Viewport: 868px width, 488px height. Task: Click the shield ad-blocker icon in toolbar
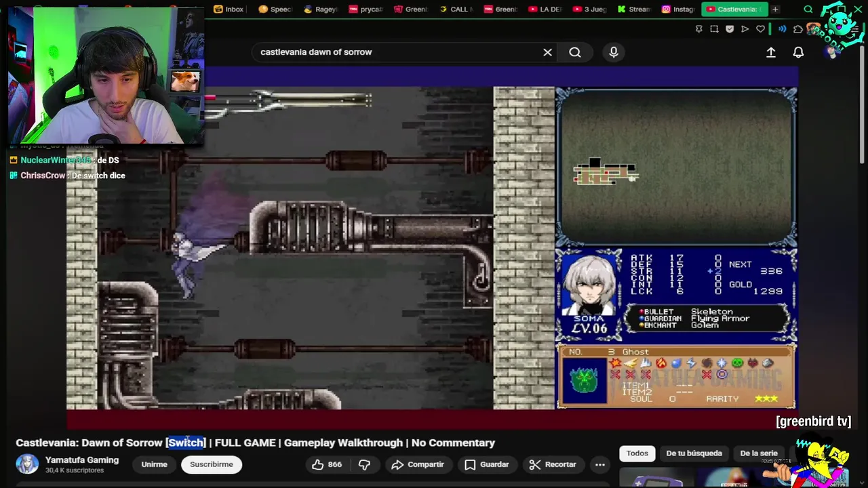(x=730, y=29)
